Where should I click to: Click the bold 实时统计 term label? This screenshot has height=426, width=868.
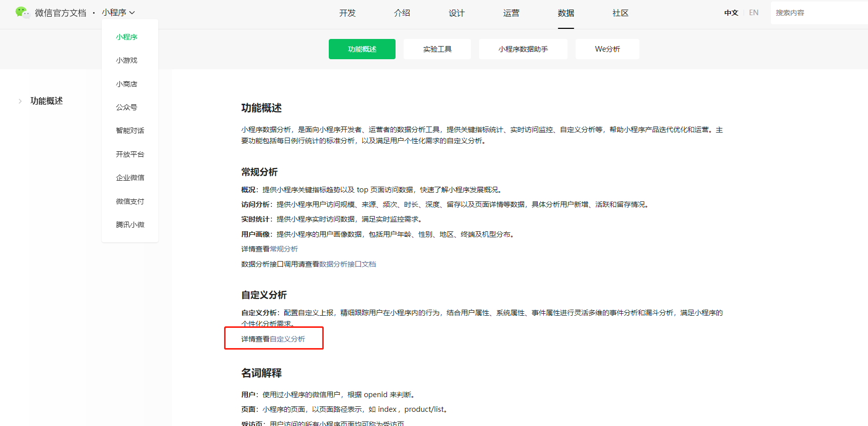point(255,219)
